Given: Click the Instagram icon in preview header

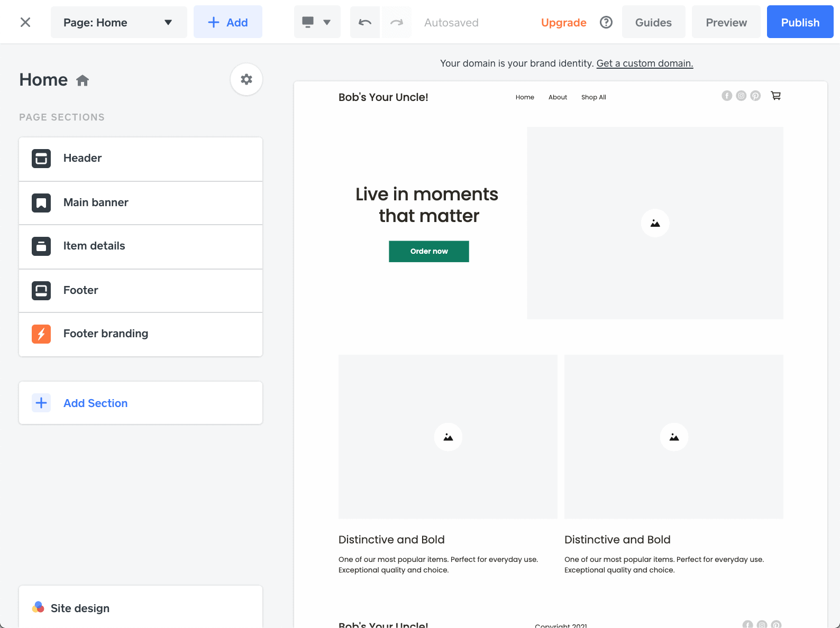Looking at the screenshot, I should (741, 96).
